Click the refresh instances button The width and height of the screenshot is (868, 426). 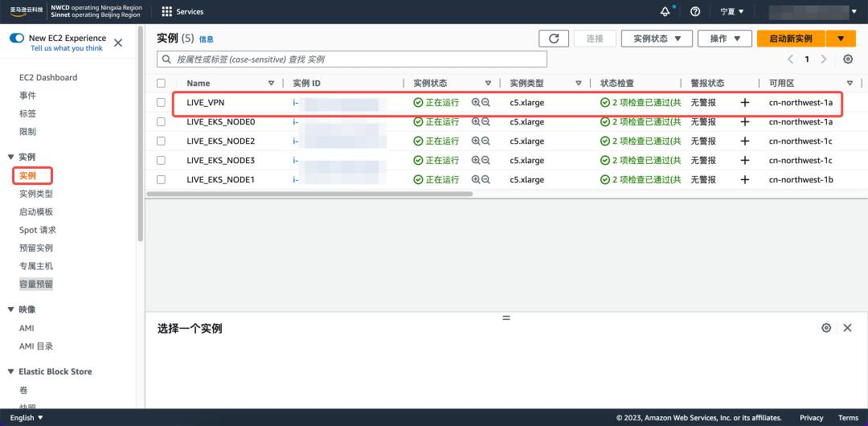[554, 39]
